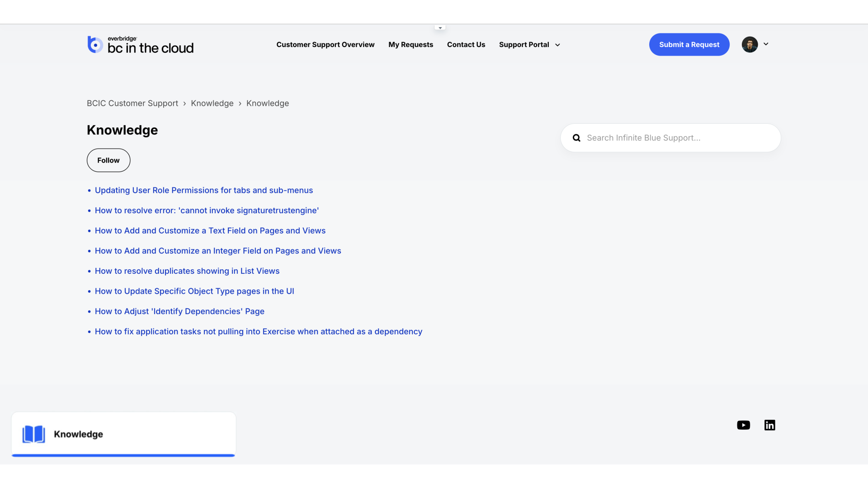Select the Knowledge card at bottom
Viewport: 868px width, 488px height.
coord(123,434)
